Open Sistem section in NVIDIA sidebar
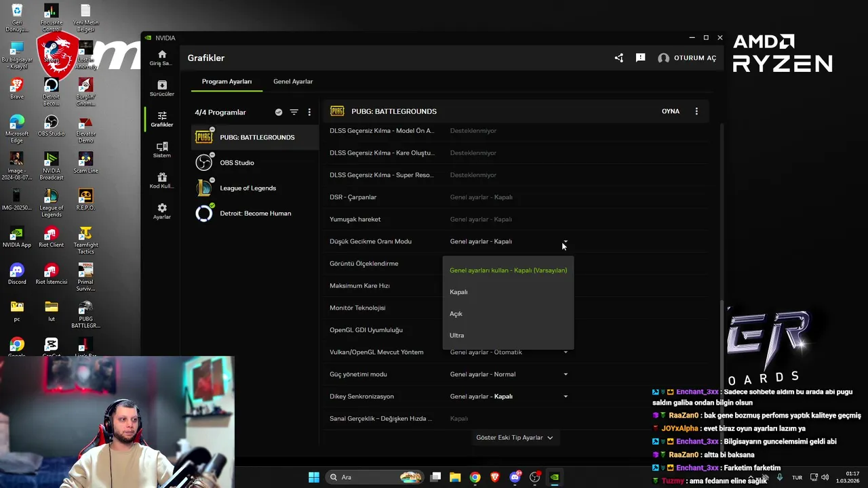 pos(161,150)
